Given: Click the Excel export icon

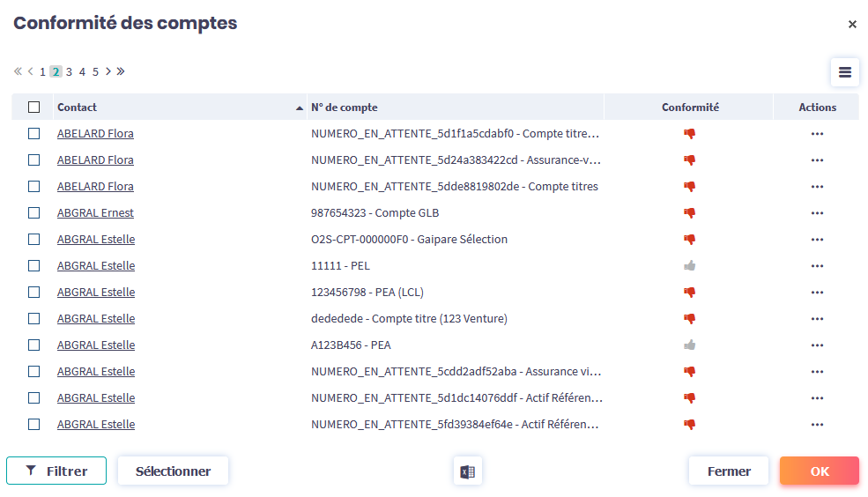Looking at the screenshot, I should coord(467,471).
